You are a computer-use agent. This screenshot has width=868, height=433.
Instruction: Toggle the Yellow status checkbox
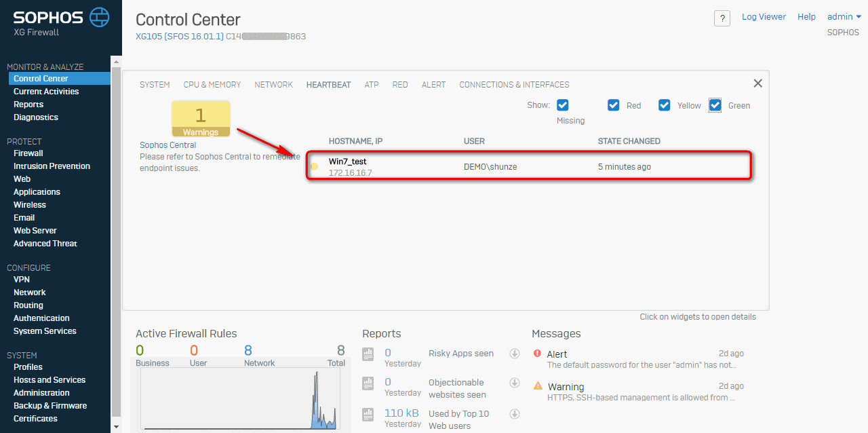tap(665, 105)
